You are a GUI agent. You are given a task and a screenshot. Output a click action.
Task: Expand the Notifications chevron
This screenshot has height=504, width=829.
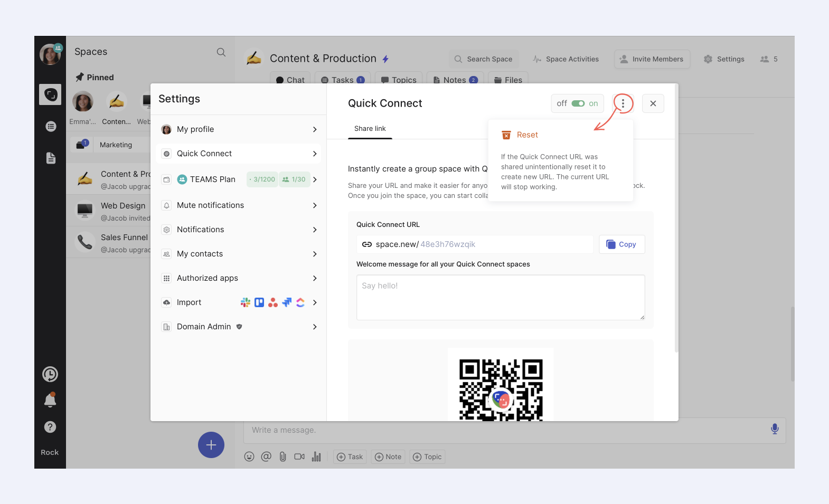[315, 230]
